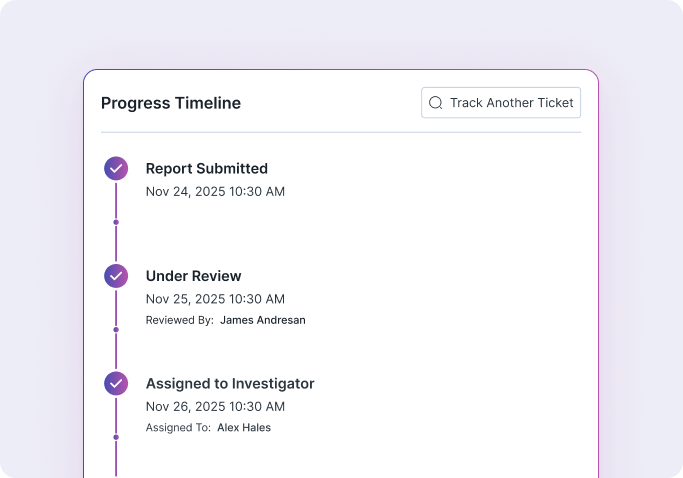The height and width of the screenshot is (478, 683).
Task: Click the timeline dot below Report Submitted
Action: pos(116,222)
